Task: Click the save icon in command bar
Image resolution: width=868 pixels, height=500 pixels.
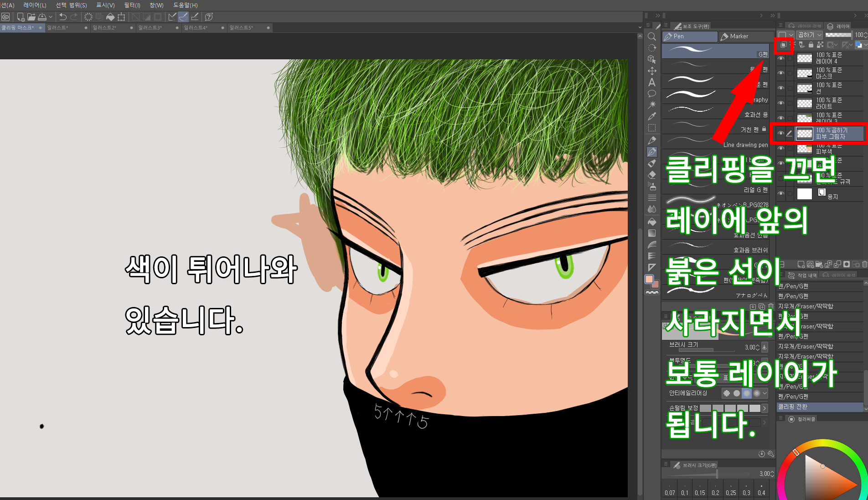Action: 42,17
